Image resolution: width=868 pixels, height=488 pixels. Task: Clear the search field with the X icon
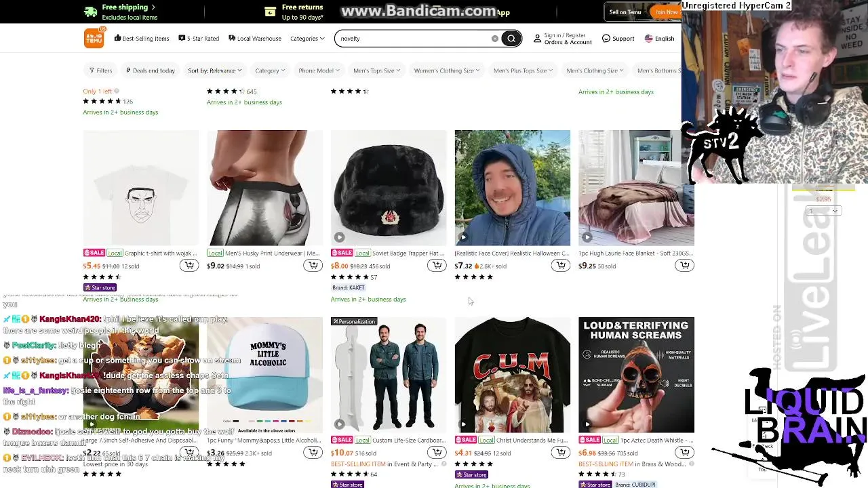pyautogui.click(x=495, y=39)
